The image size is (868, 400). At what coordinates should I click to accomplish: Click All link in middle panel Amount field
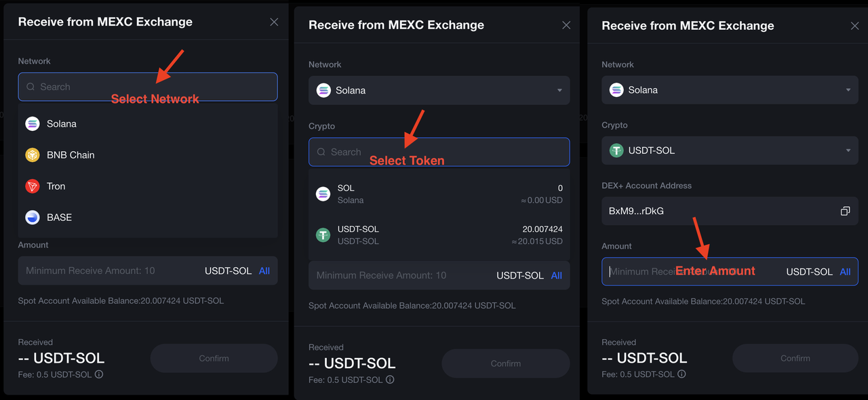point(557,275)
